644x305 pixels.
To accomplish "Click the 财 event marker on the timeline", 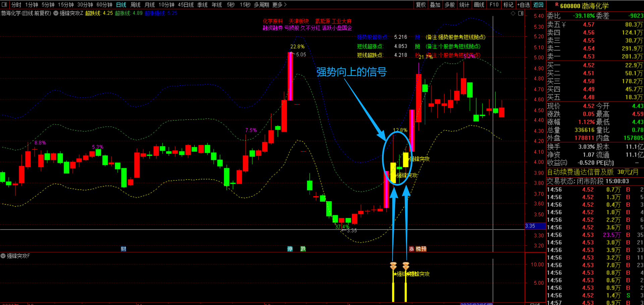I will click(x=123, y=249).
